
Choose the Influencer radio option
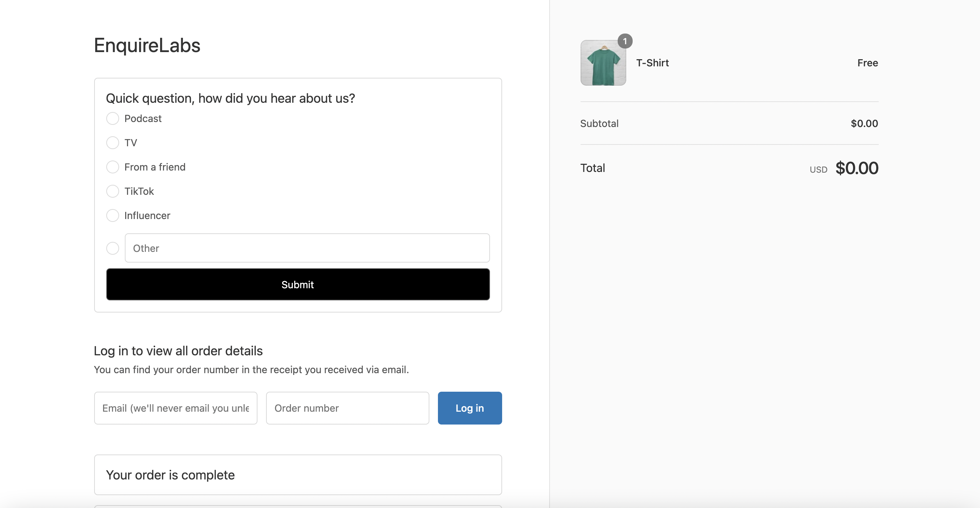(x=113, y=215)
